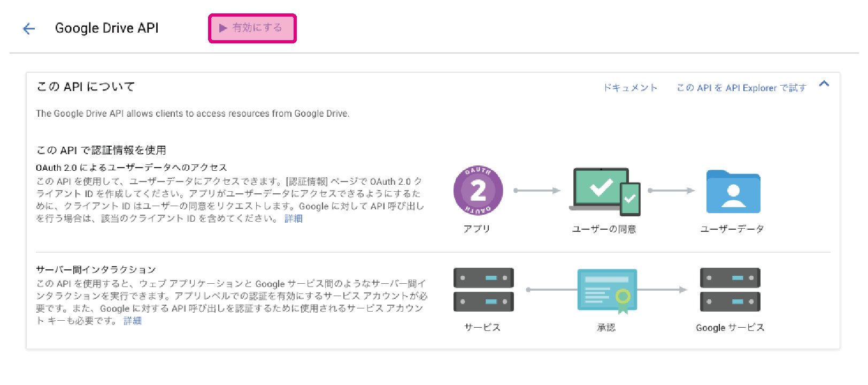Click the サーバー間インタラクション heading
The height and width of the screenshot is (385, 868).
pos(96,269)
